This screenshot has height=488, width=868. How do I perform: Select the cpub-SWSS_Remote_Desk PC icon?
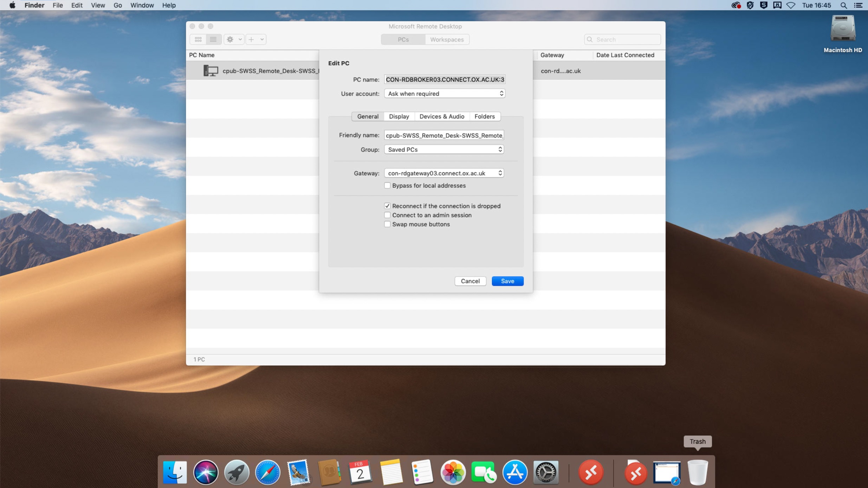coord(210,71)
